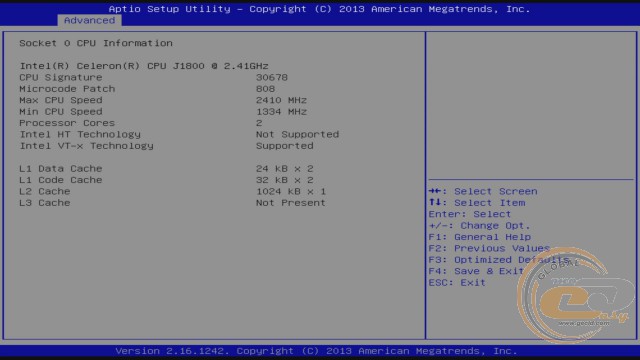Select the Processor Cores label
Viewport: 640px width, 360px height.
[67, 123]
